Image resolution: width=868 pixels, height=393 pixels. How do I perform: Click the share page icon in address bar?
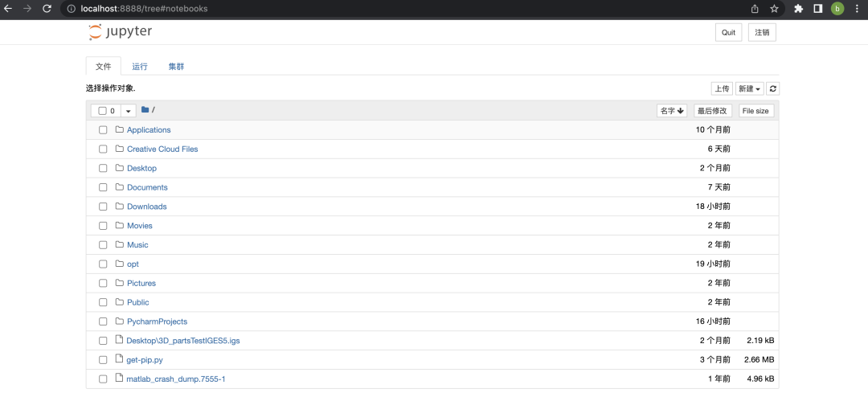point(755,8)
